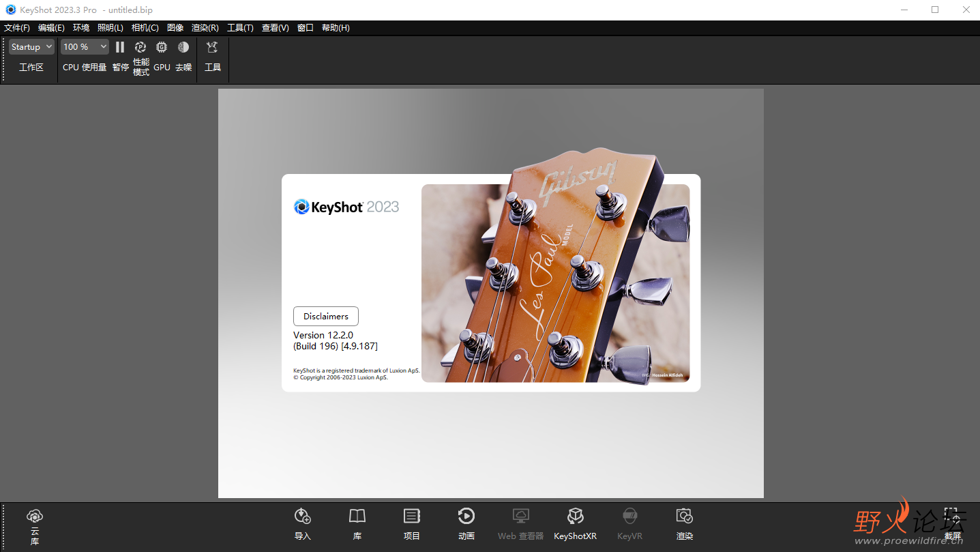Click the KeyShot 2023 splash logo
Viewport: 980px width, 552px height.
(346, 207)
